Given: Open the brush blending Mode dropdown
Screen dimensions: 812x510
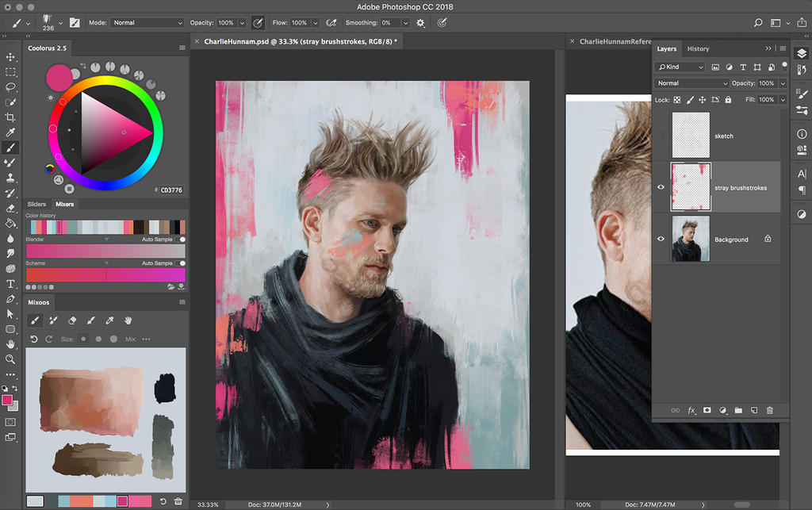Looking at the screenshot, I should point(147,23).
